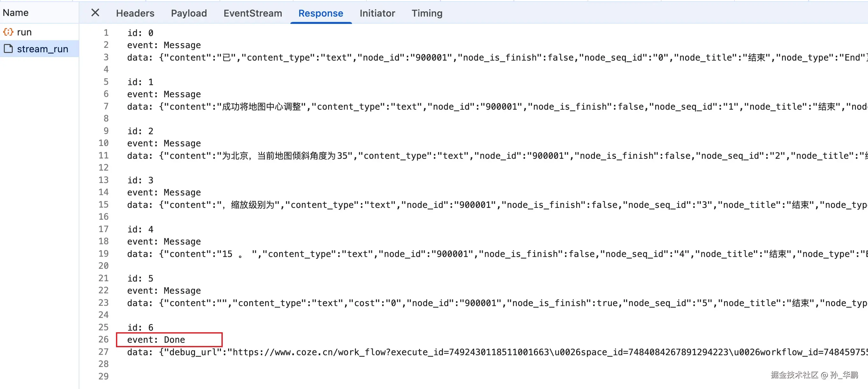Select the run request entry
This screenshot has height=389, width=868.
point(24,32)
